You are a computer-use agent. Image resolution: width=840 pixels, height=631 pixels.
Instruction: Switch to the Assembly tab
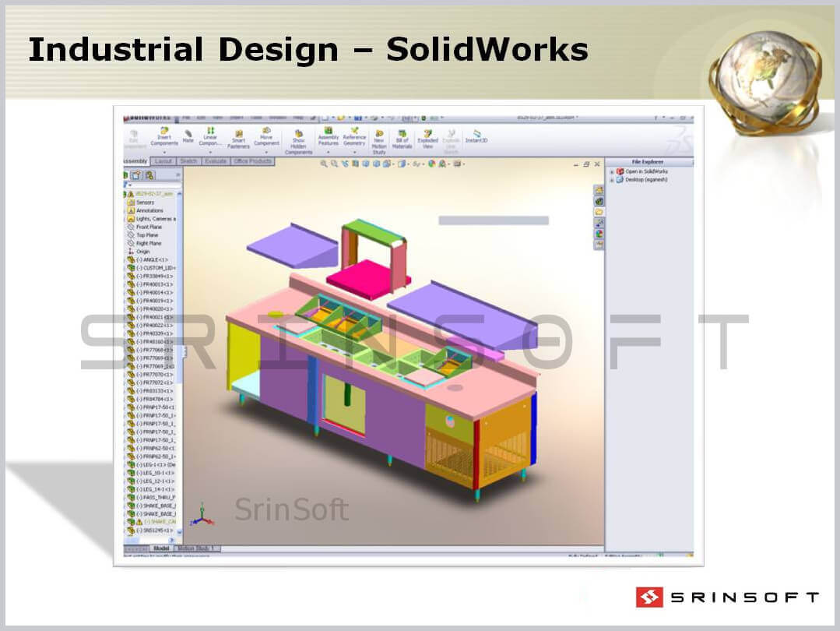pos(135,161)
